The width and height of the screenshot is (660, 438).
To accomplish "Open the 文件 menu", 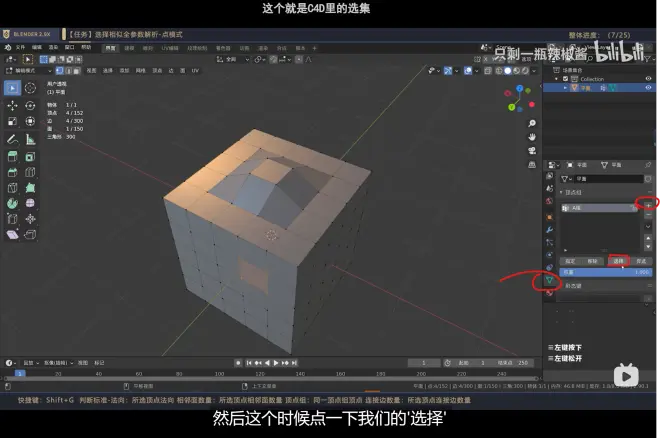I will [x=20, y=48].
